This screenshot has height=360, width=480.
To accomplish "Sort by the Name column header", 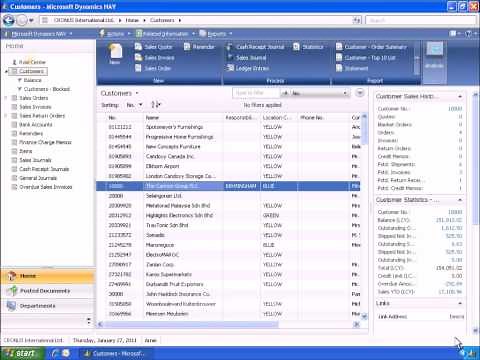I will [184, 118].
